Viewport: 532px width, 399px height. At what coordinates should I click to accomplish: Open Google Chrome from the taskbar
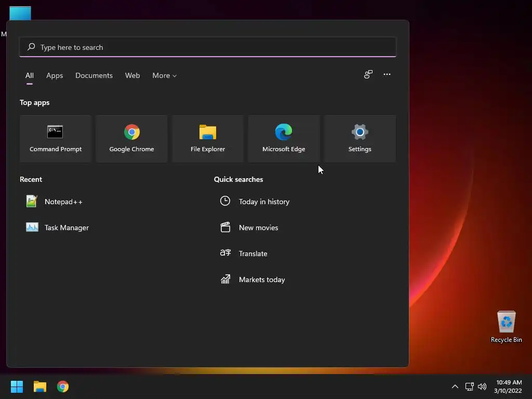pyautogui.click(x=63, y=387)
